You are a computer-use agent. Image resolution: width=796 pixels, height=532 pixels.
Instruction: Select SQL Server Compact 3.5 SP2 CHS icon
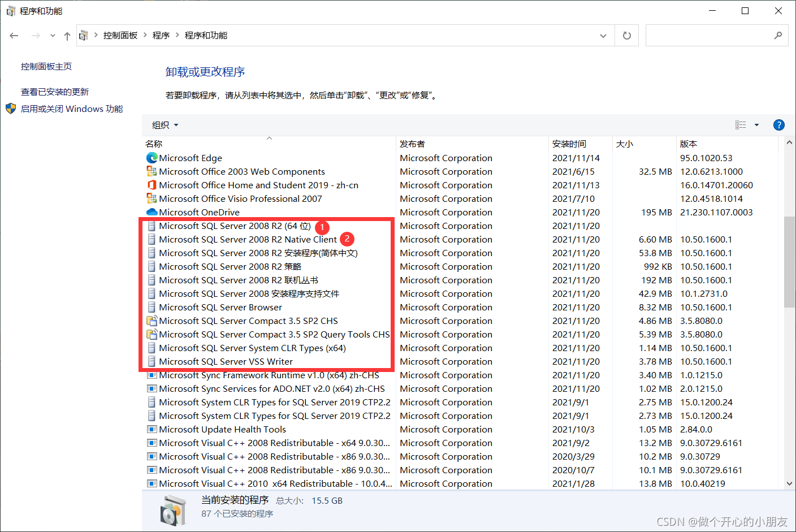click(152, 321)
